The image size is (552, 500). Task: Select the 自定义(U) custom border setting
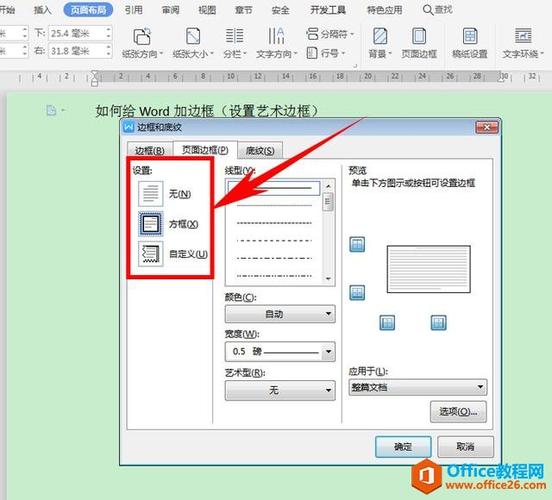[172, 254]
